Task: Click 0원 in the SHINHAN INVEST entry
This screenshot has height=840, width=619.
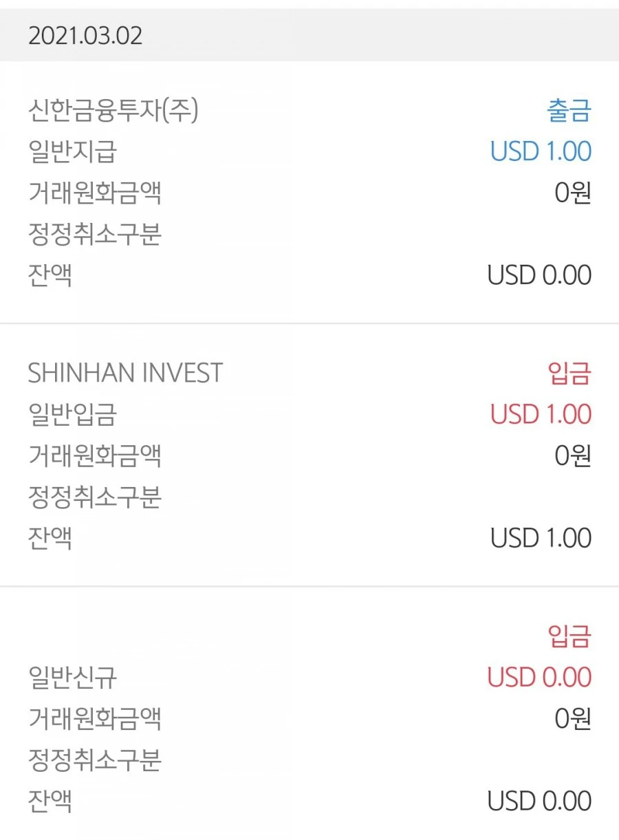Action: click(573, 456)
